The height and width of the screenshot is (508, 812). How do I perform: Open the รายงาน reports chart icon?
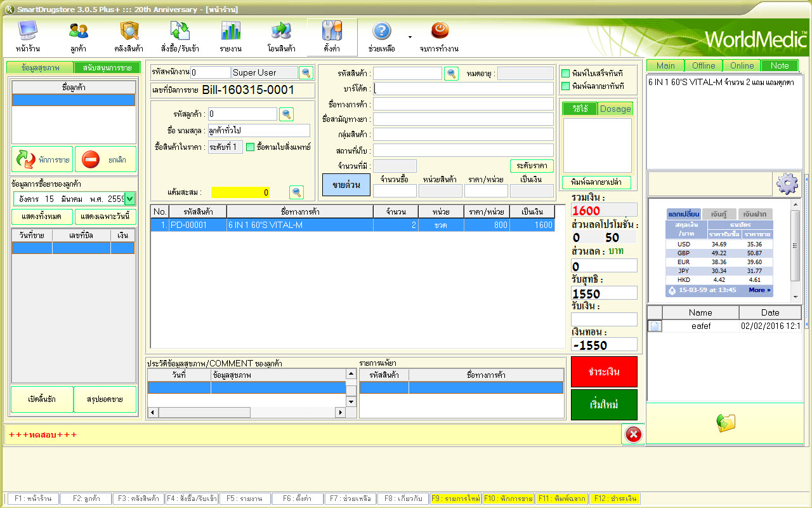tap(230, 31)
